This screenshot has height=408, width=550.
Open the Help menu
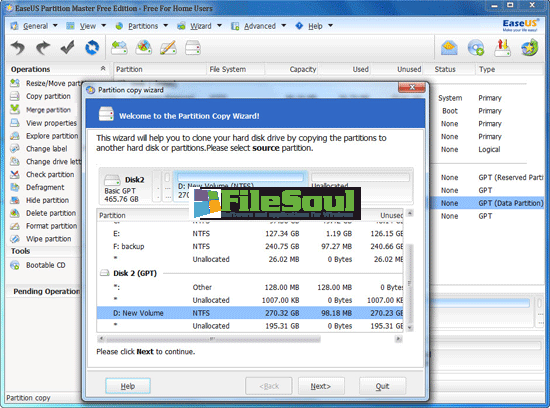tap(315, 26)
